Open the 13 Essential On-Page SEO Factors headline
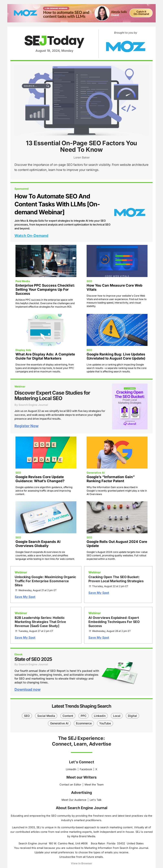 point(81,146)
